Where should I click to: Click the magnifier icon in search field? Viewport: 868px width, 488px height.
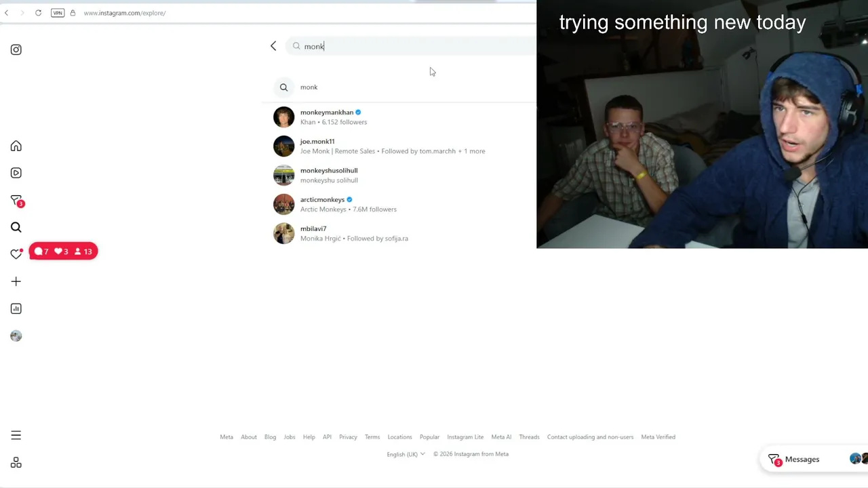(296, 46)
